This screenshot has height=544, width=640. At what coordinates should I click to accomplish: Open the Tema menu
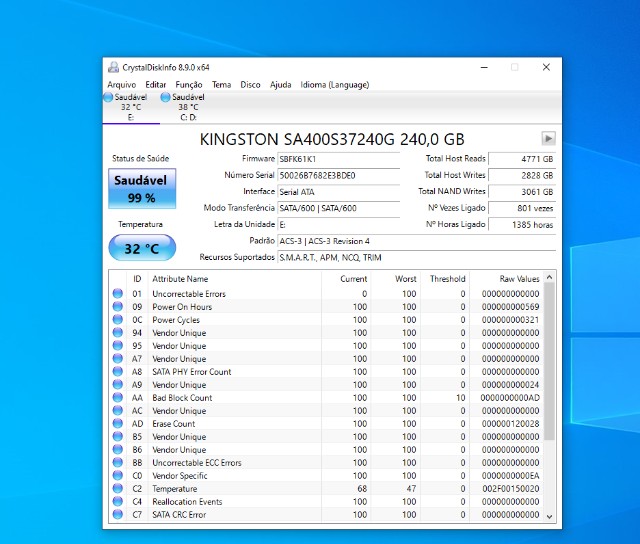(221, 84)
